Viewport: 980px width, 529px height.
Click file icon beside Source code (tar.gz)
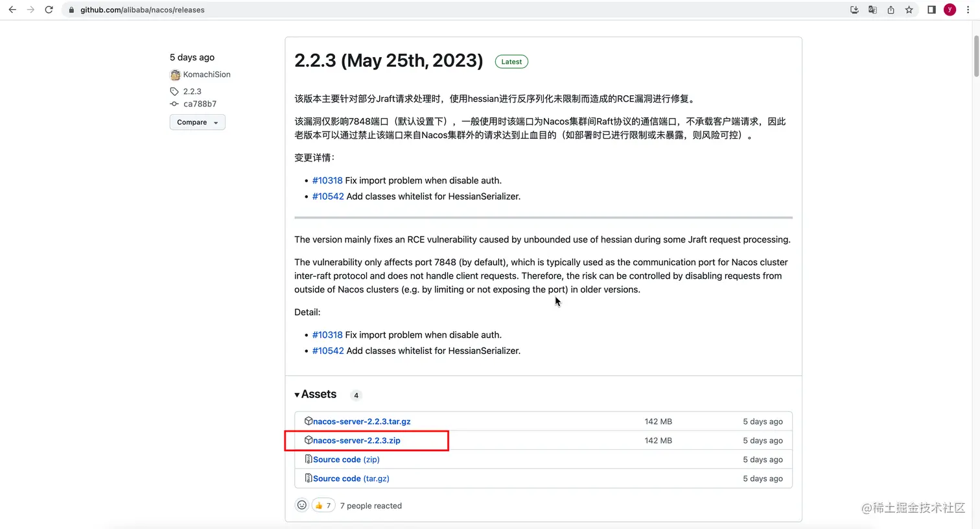pyautogui.click(x=309, y=478)
